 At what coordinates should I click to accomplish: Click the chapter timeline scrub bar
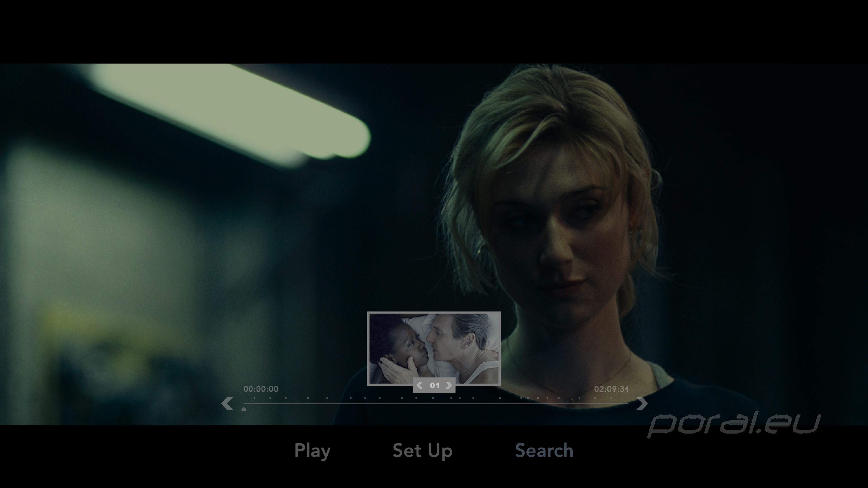(x=436, y=403)
